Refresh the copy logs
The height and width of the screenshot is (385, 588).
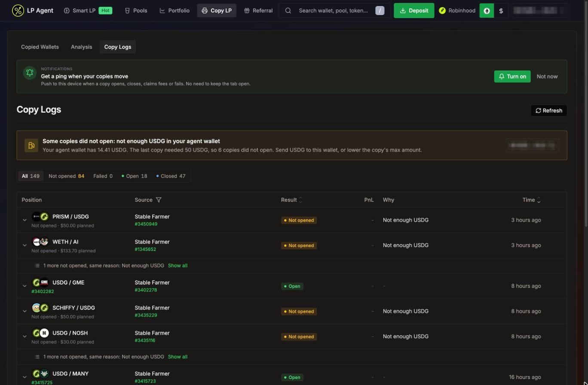(549, 110)
